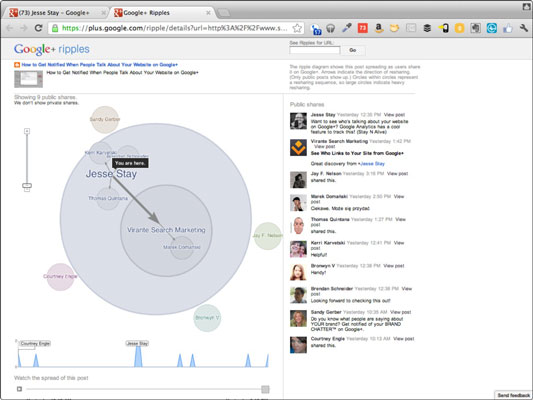This screenshot has width=533, height=400.
Task: Click the orange square extension icon
Action: [x=460, y=28]
